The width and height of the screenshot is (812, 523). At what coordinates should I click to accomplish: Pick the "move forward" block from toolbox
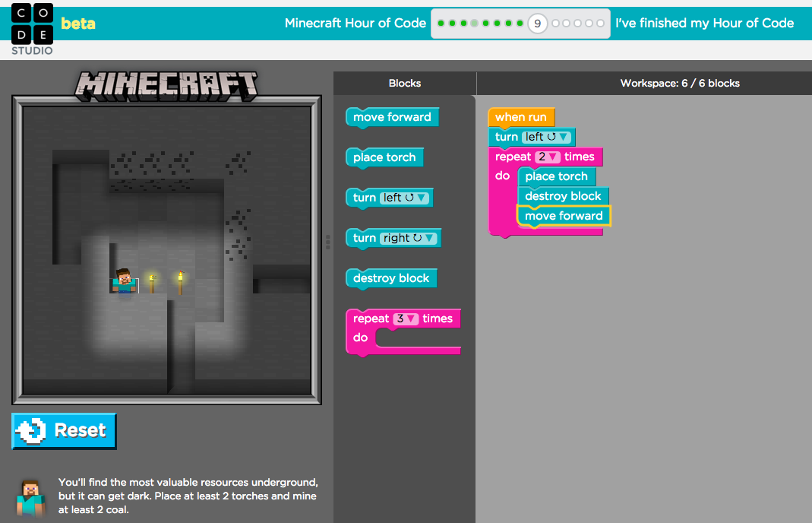point(392,117)
